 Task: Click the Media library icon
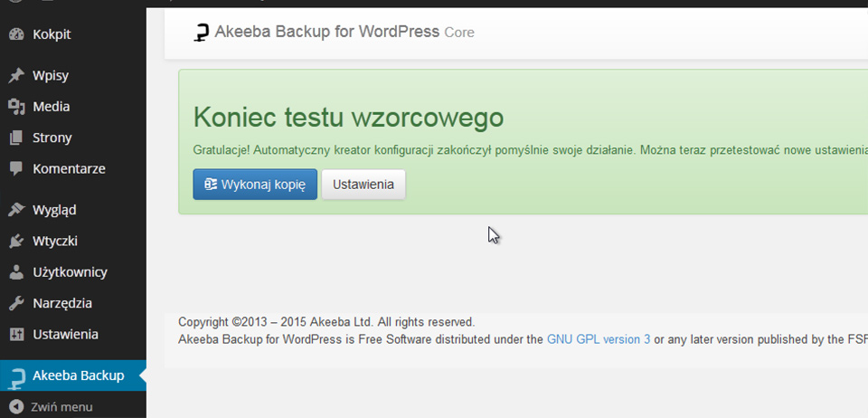pyautogui.click(x=17, y=106)
